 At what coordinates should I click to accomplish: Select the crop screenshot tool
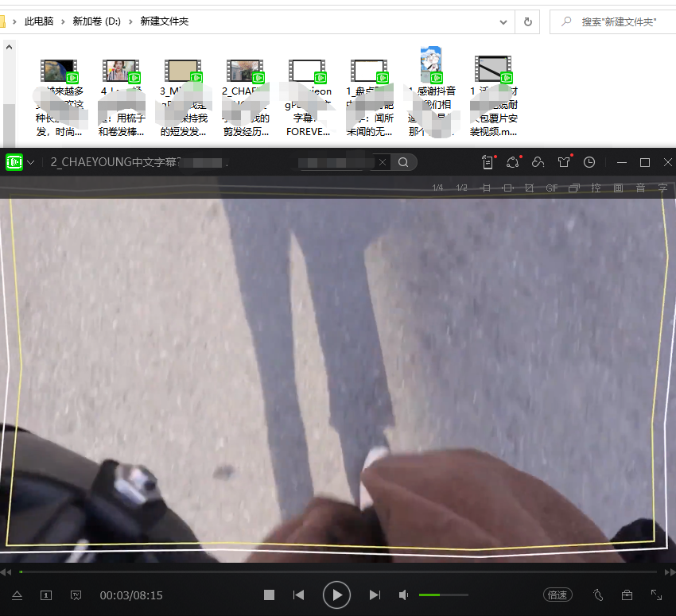(530, 188)
